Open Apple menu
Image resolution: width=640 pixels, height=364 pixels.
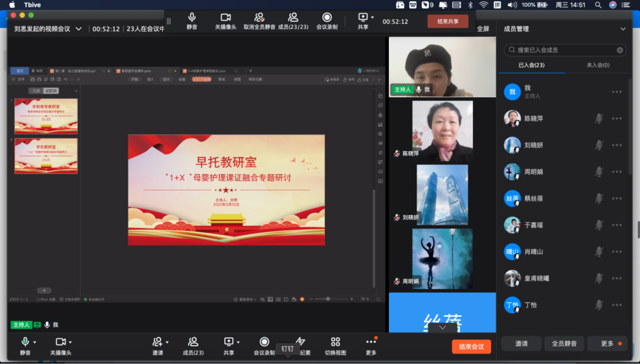point(12,5)
